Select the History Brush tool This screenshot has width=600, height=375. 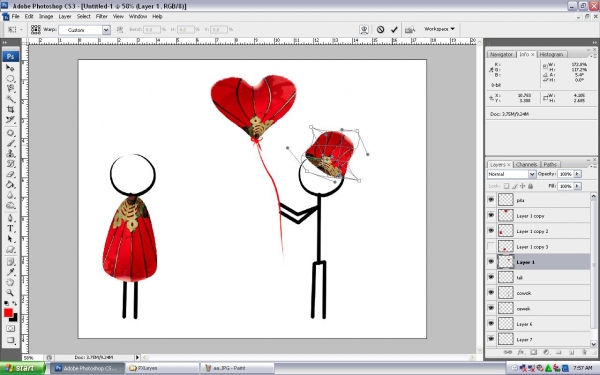pos(10,164)
